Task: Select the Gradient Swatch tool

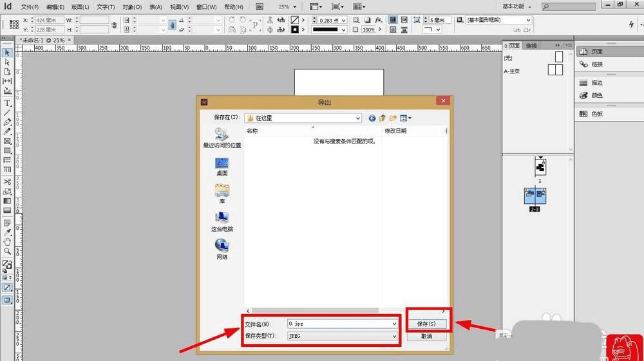Action: click(7, 201)
